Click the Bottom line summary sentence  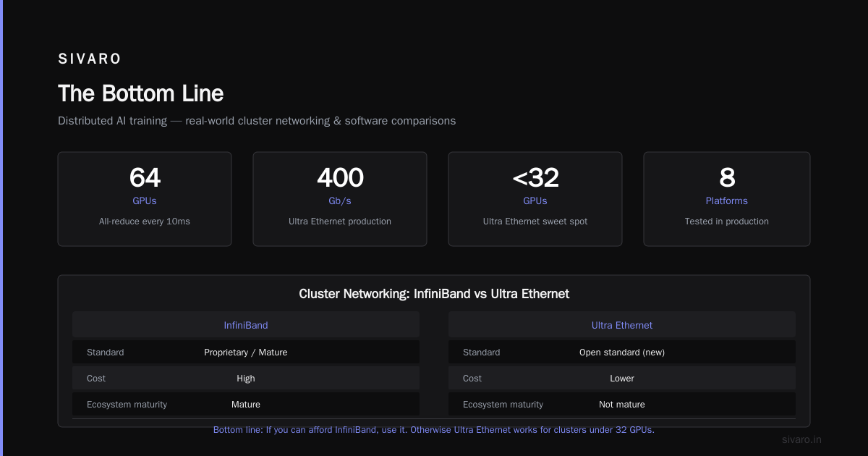434,430
